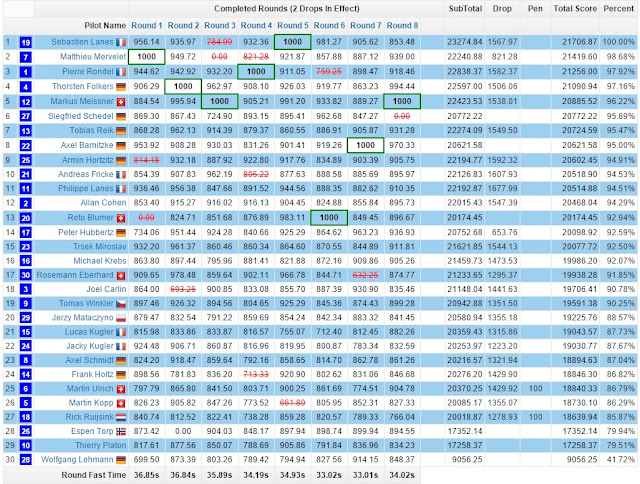
Task: Click the Dutch flag beside Rick Ruijsink
Action: [x=121, y=417]
